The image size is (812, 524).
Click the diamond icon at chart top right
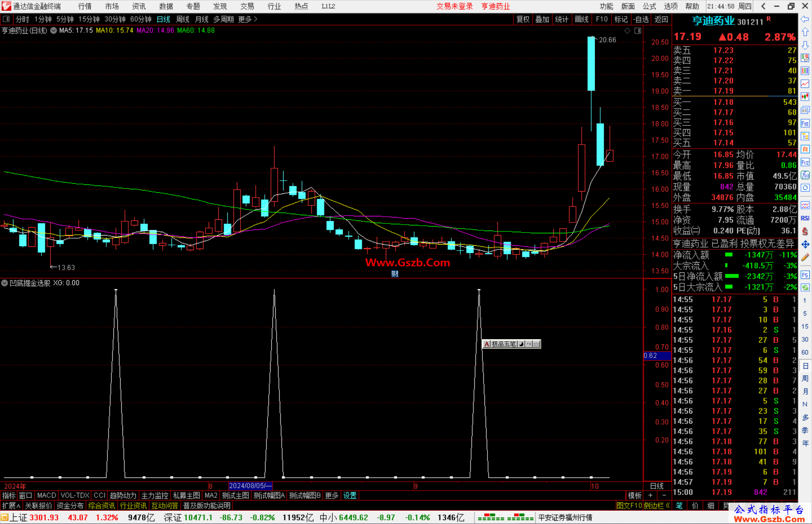(x=627, y=31)
